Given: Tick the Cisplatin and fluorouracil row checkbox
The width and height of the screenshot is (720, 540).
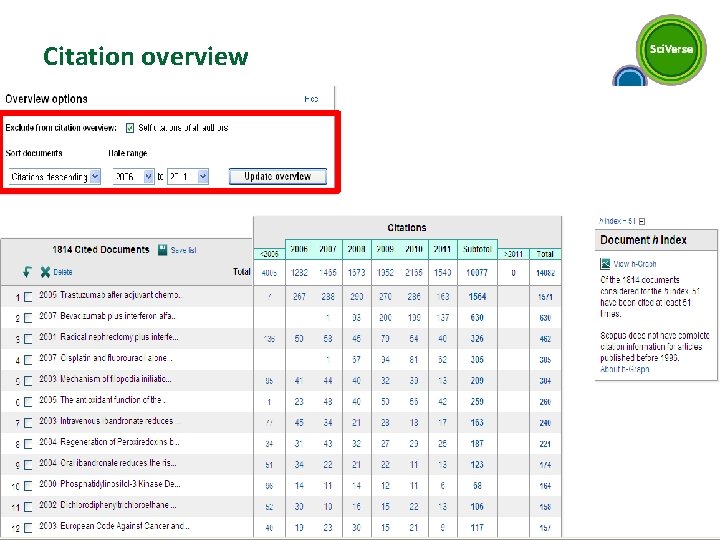Looking at the screenshot, I should pyautogui.click(x=28, y=360).
